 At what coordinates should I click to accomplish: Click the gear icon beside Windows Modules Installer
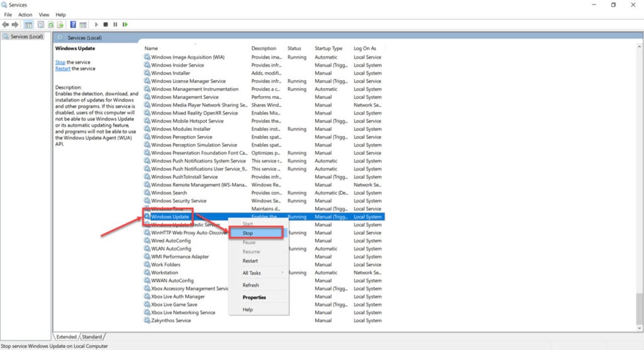[147, 128]
